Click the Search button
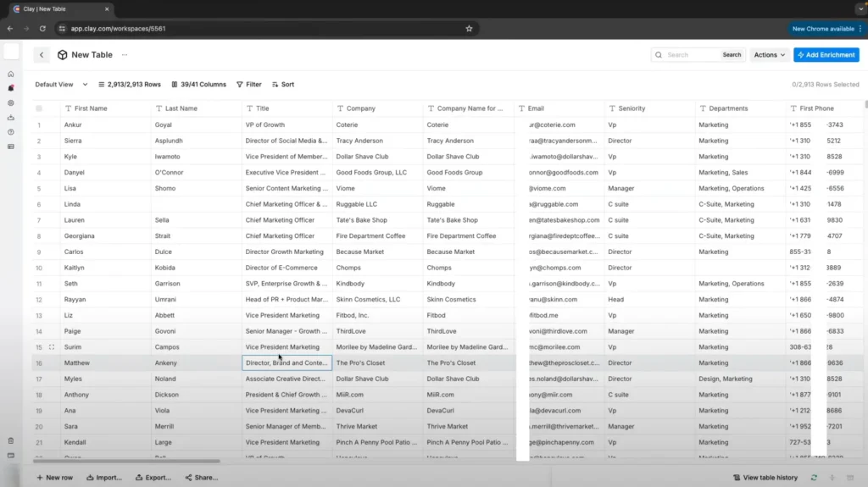 pyautogui.click(x=732, y=55)
